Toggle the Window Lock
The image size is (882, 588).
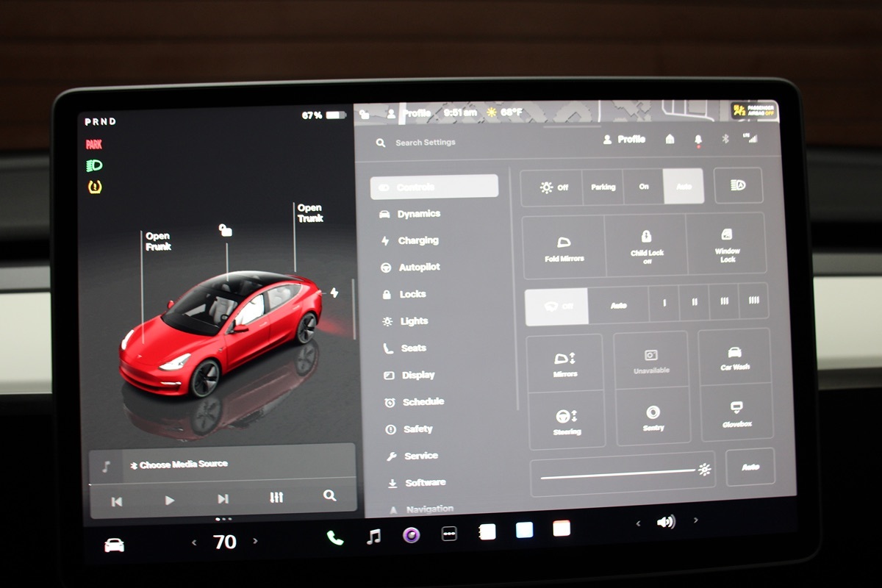pos(727,245)
